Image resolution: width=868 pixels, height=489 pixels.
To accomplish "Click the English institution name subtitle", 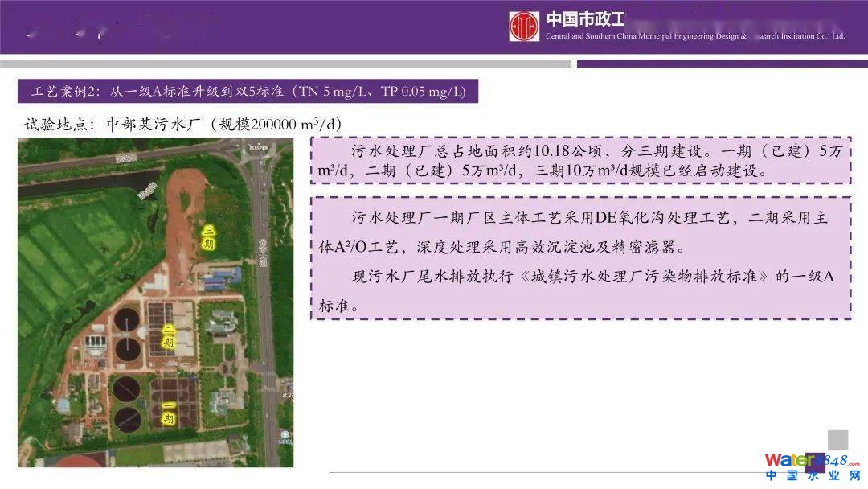I will tap(695, 37).
